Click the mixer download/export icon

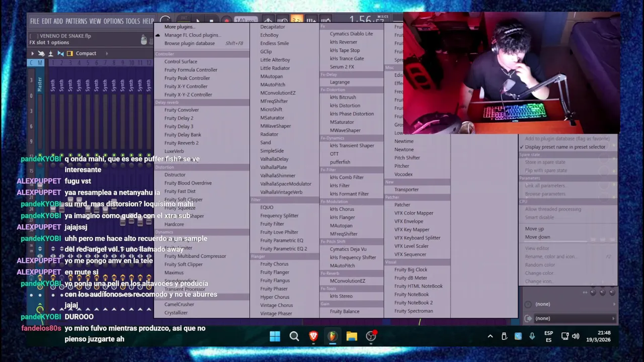50,53
